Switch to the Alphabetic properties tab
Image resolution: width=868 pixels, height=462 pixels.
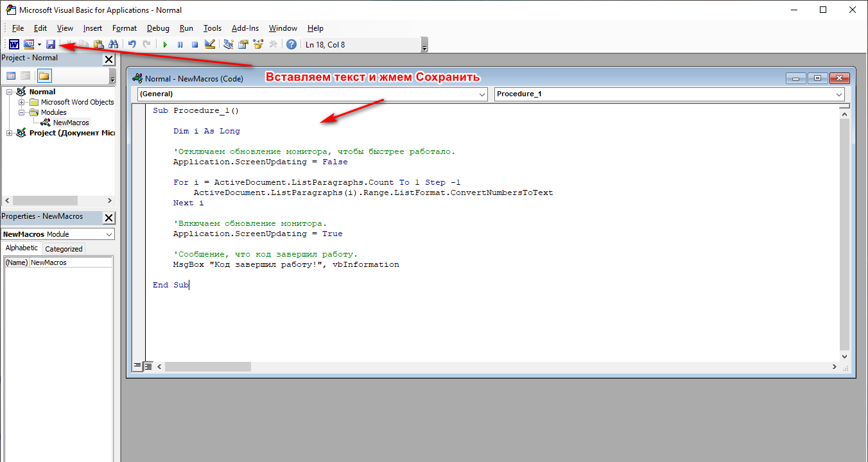[22, 248]
